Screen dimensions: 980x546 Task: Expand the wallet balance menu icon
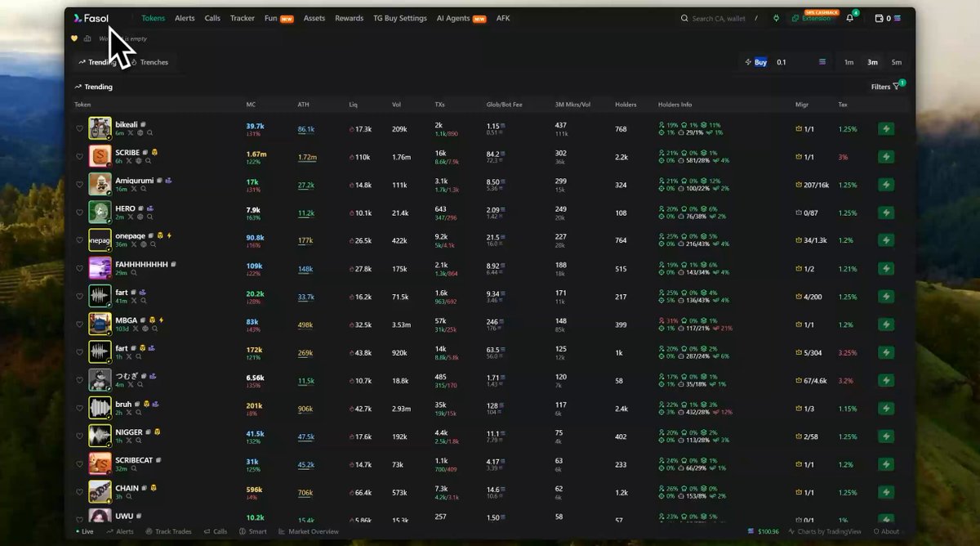point(898,18)
